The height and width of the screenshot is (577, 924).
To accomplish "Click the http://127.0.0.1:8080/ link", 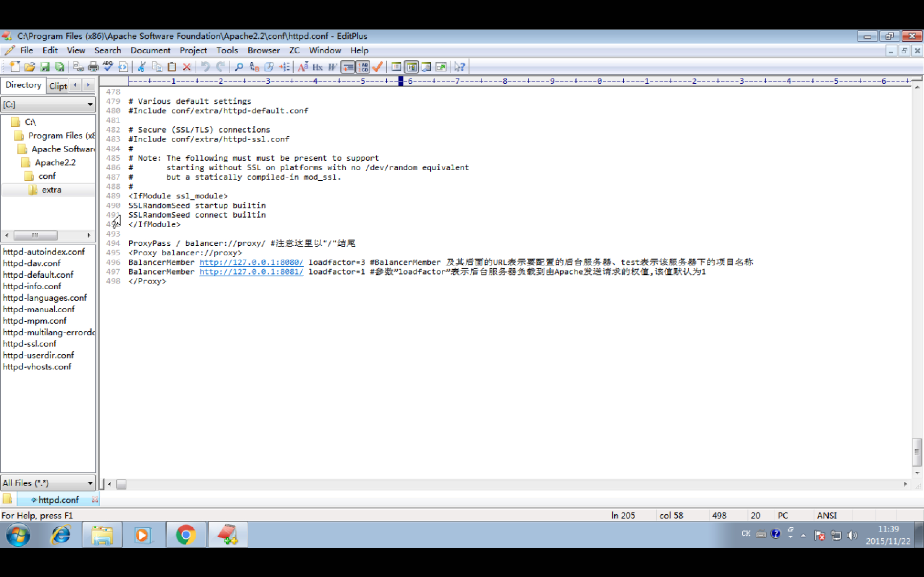I will [x=251, y=262].
